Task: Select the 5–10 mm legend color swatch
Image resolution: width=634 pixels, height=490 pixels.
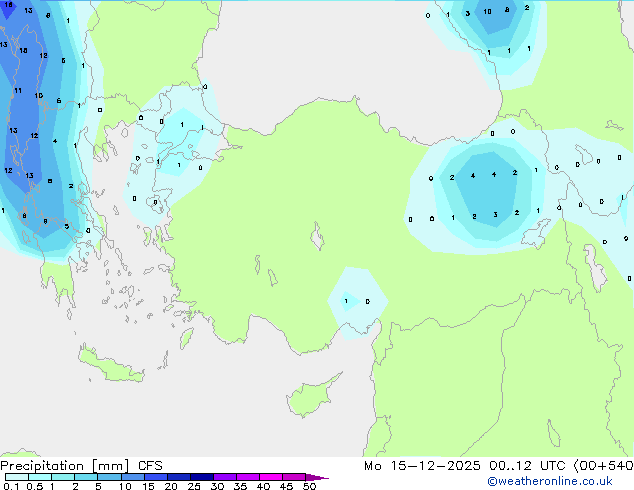Action: [x=109, y=477]
